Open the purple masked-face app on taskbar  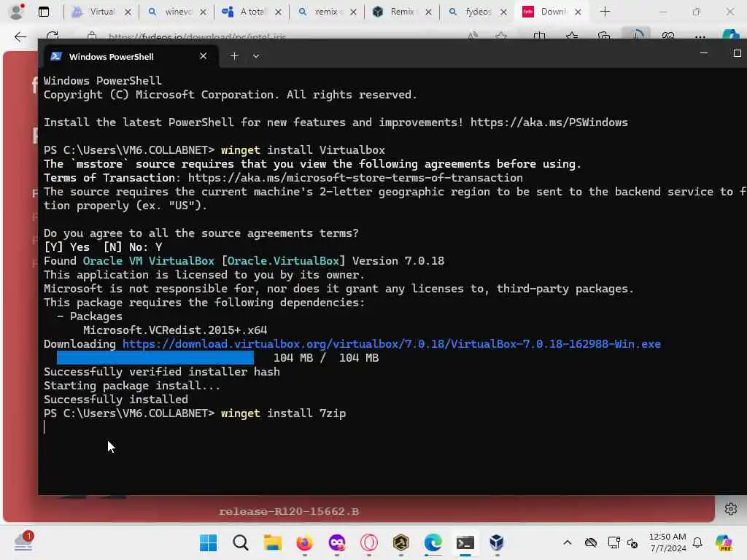(337, 542)
